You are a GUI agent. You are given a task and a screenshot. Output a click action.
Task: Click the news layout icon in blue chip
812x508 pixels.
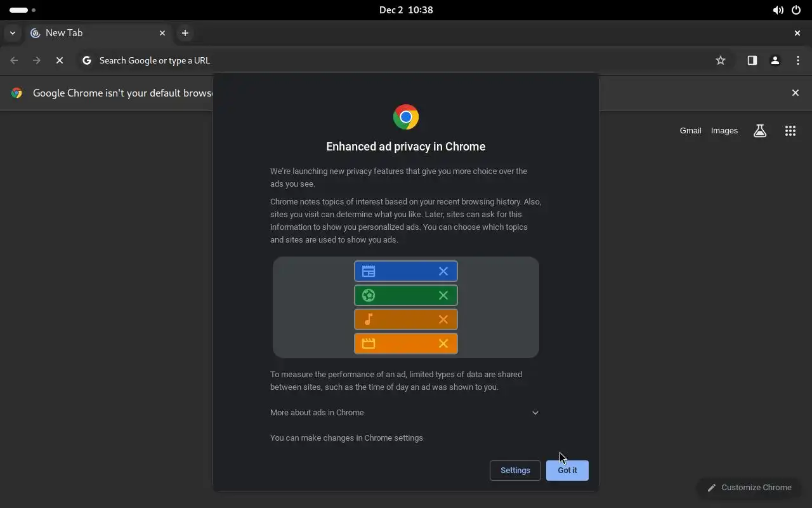point(369,271)
